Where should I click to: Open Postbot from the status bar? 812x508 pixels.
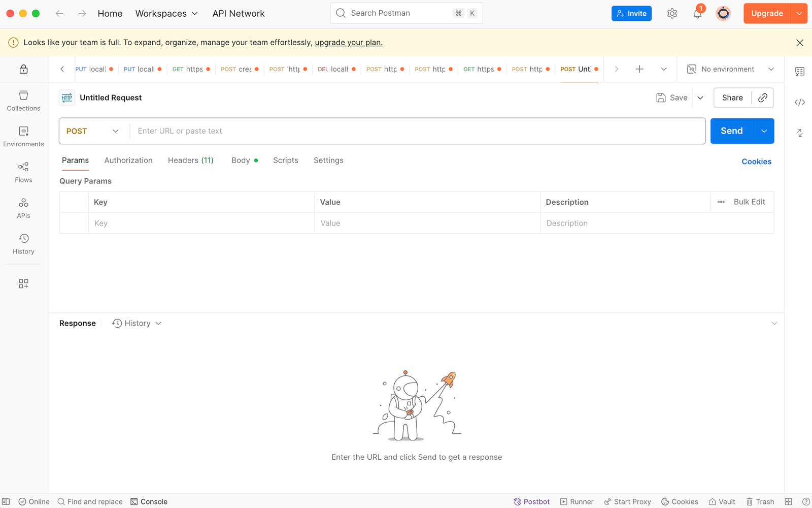531,501
